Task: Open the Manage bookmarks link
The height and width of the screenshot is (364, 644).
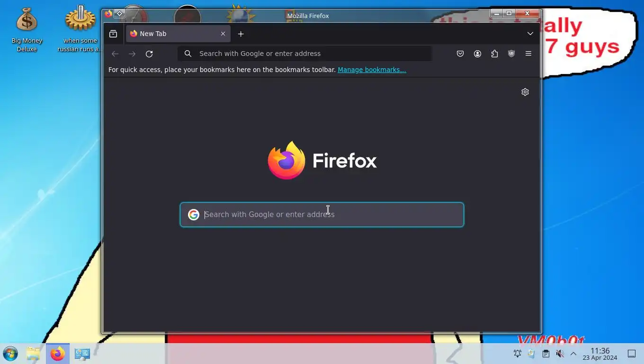Action: coord(372,70)
